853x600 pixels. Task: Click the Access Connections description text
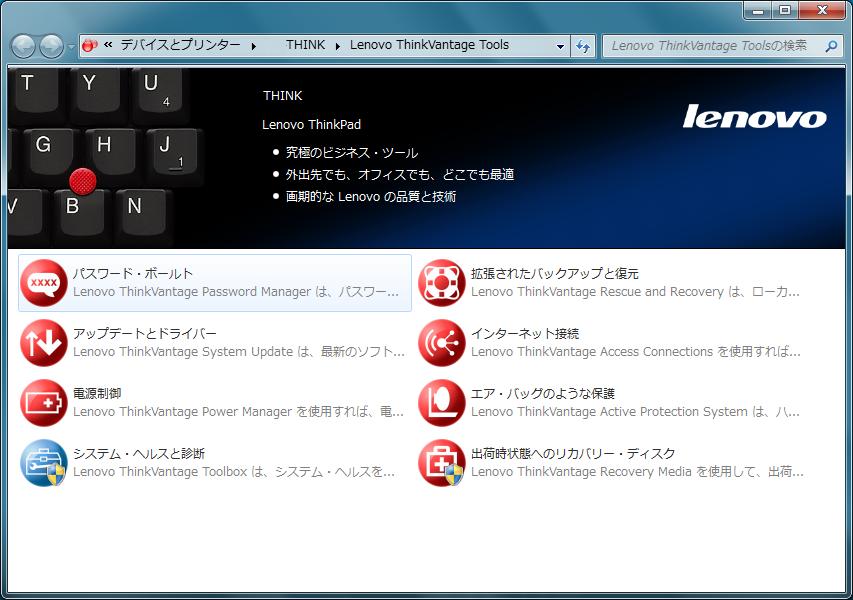636,352
